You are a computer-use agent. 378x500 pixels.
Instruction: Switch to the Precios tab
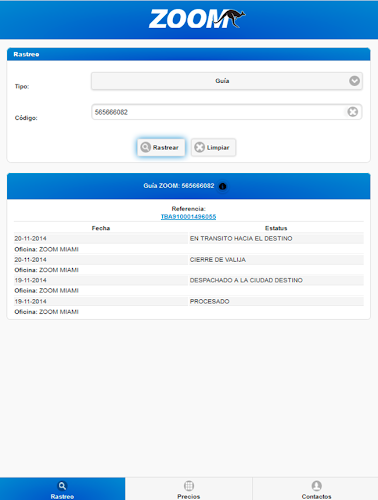189,489
